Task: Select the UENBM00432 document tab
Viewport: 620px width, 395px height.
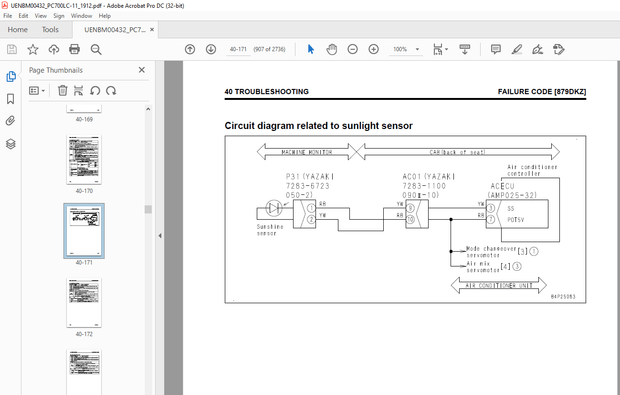Action: click(115, 30)
